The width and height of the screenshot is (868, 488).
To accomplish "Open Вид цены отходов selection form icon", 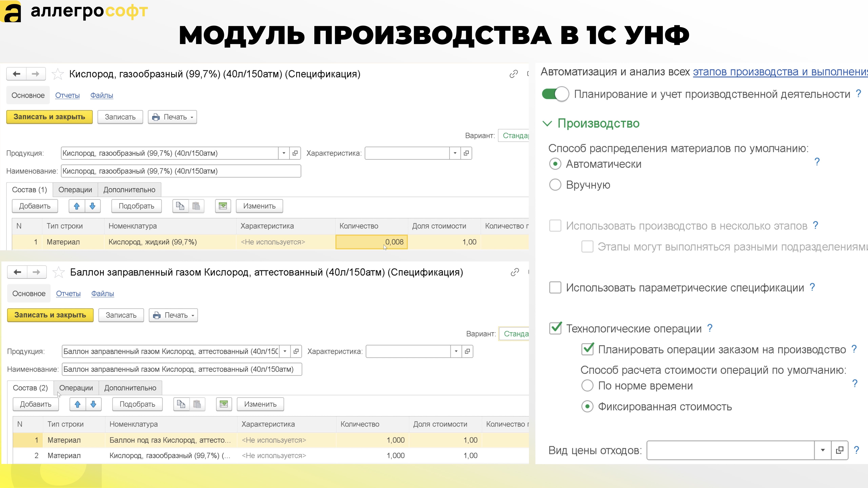I will point(839,450).
